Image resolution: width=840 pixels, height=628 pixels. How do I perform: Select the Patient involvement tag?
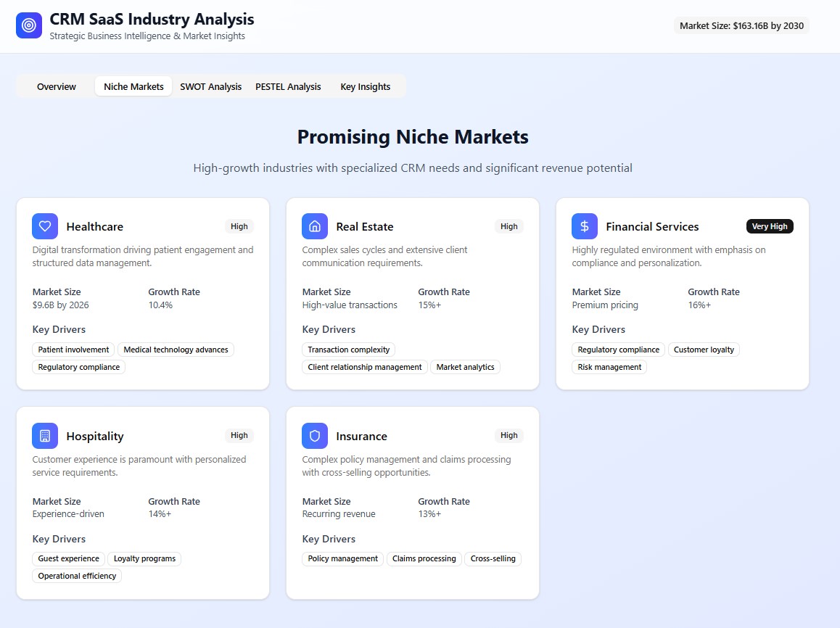74,350
